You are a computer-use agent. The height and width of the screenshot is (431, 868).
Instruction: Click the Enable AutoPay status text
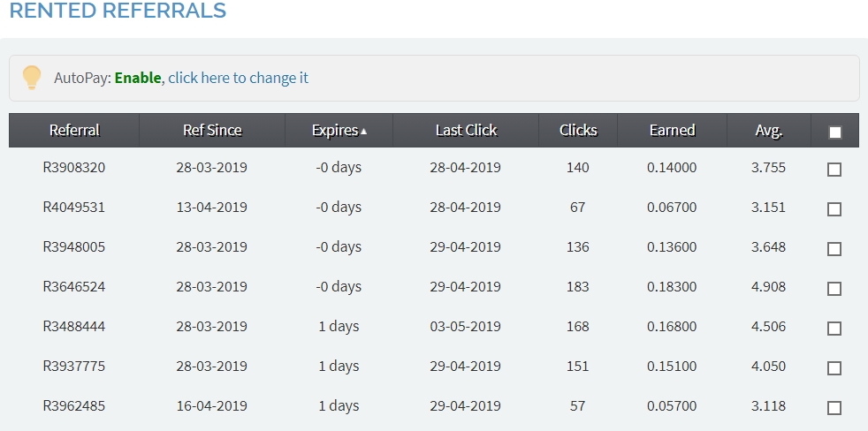[138, 78]
